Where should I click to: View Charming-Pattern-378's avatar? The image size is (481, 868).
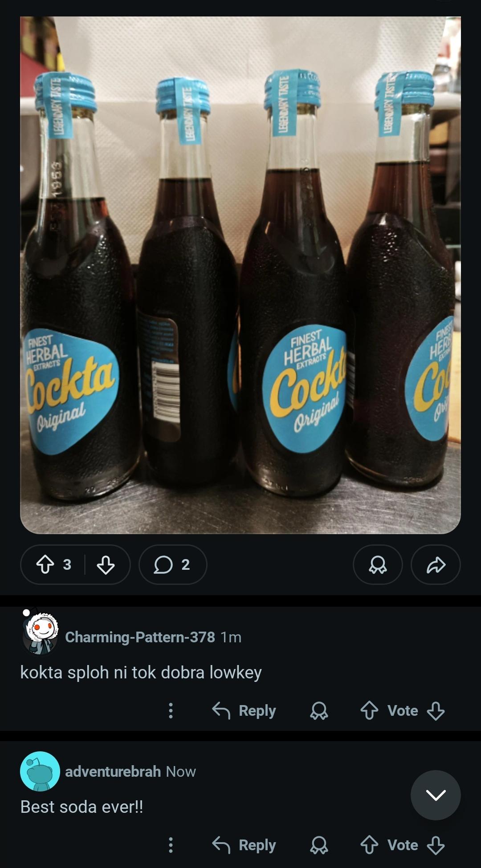point(40,633)
